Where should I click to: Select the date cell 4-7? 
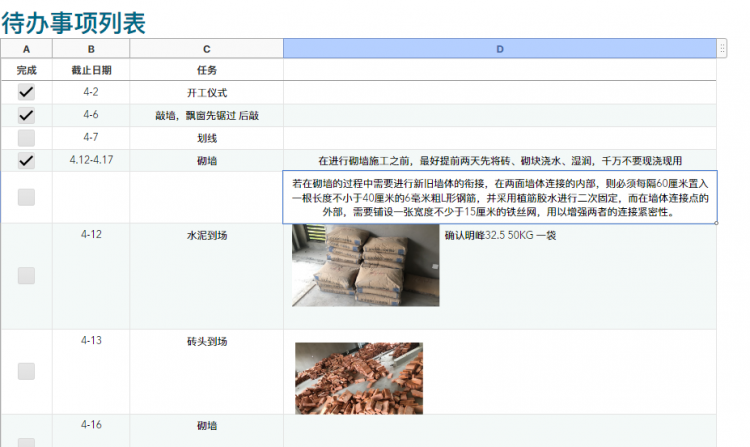click(91, 138)
